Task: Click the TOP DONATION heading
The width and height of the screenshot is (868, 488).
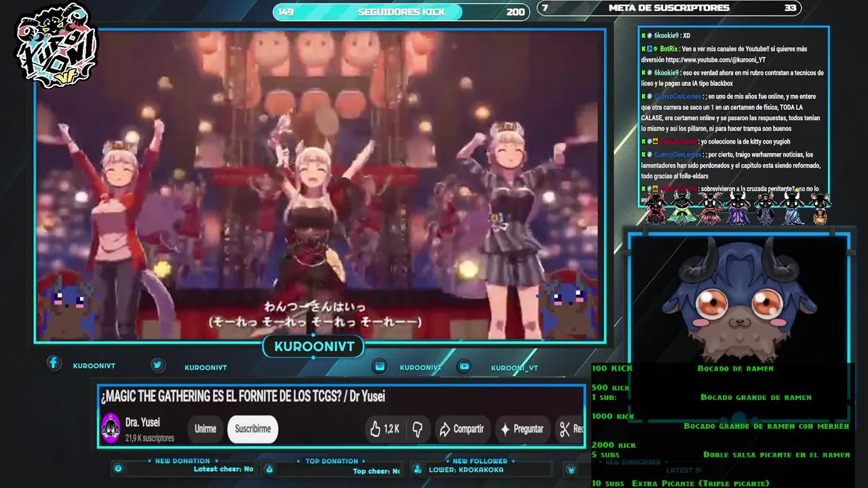Action: [332, 461]
